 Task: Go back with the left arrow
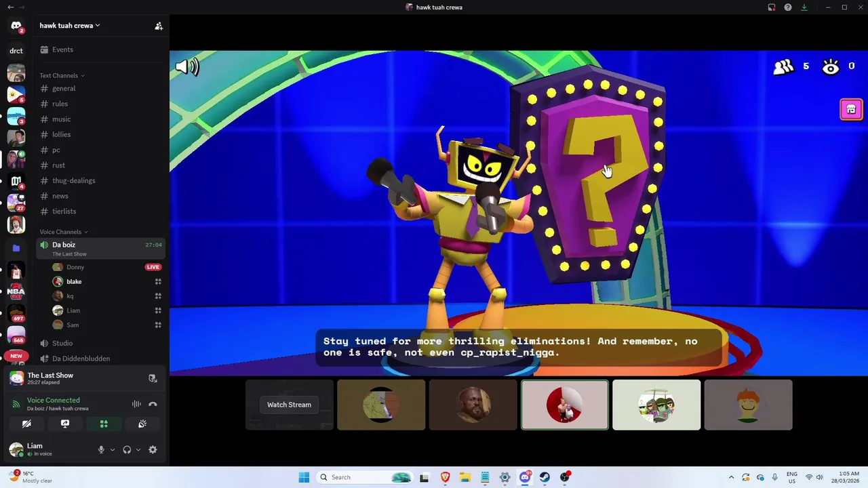pyautogui.click(x=10, y=7)
